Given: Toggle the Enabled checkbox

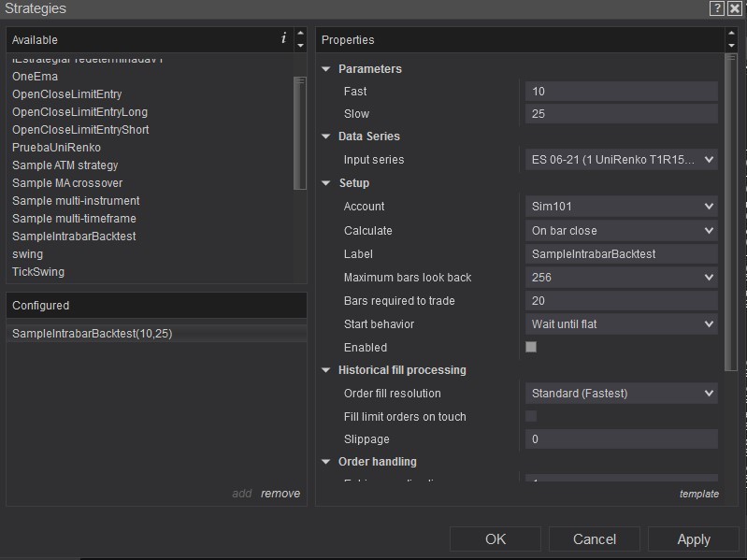Looking at the screenshot, I should coord(531,347).
